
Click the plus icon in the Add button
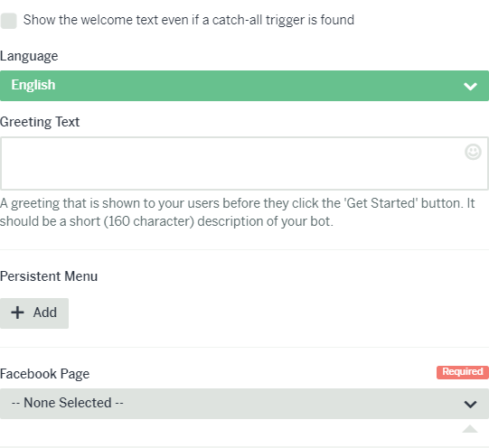(18, 313)
